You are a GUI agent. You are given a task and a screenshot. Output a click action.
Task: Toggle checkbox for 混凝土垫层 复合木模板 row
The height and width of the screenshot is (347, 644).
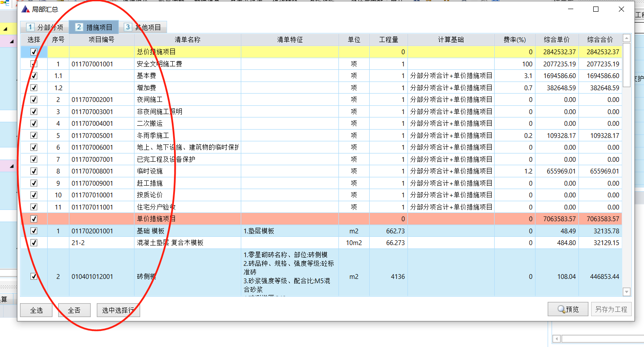coord(34,243)
